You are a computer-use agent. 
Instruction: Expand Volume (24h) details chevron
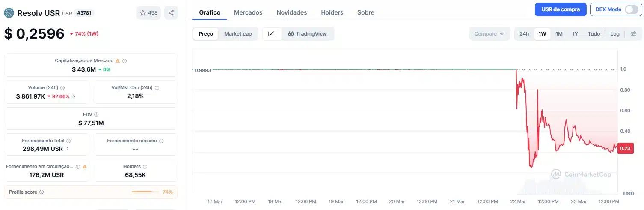click(x=74, y=96)
